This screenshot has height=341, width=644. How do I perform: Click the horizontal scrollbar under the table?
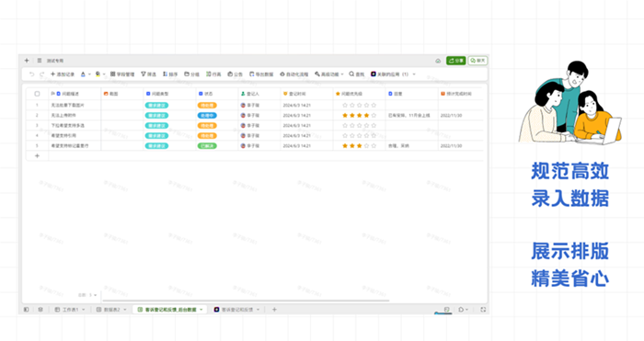(246, 301)
